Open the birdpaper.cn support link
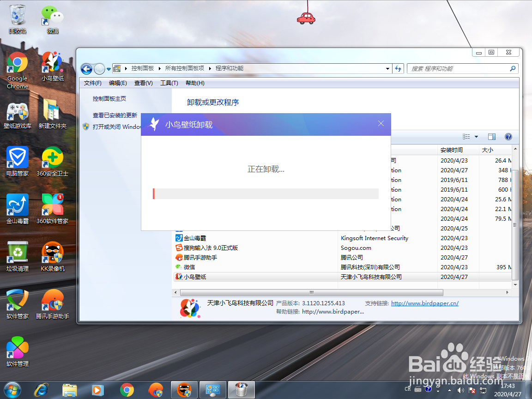Image resolution: width=532 pixels, height=399 pixels. [425, 303]
